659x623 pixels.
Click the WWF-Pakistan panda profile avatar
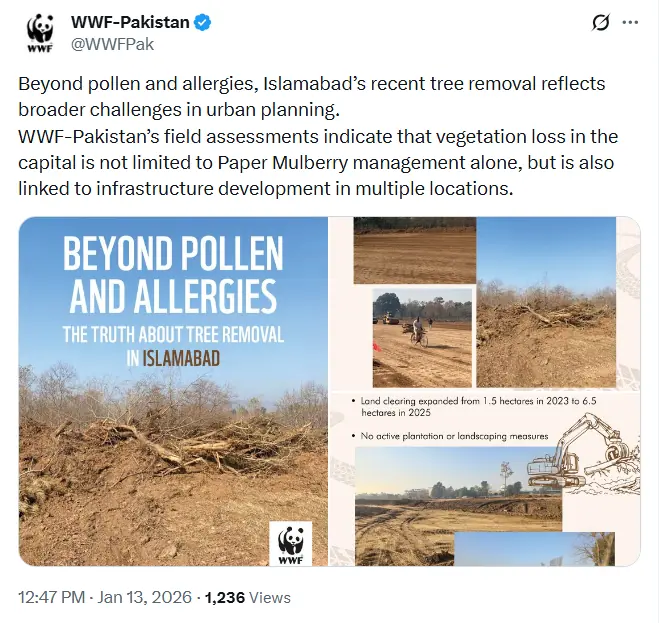[40, 31]
